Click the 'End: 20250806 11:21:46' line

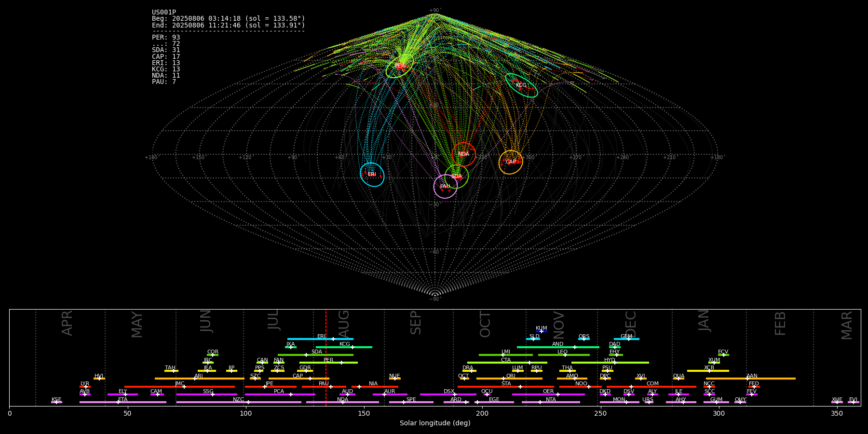(229, 25)
